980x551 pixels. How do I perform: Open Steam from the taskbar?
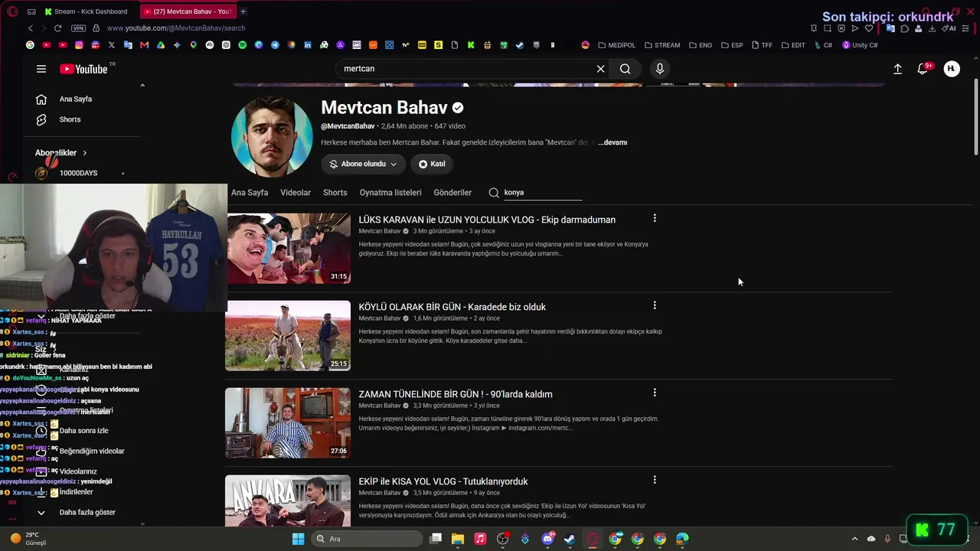(570, 539)
